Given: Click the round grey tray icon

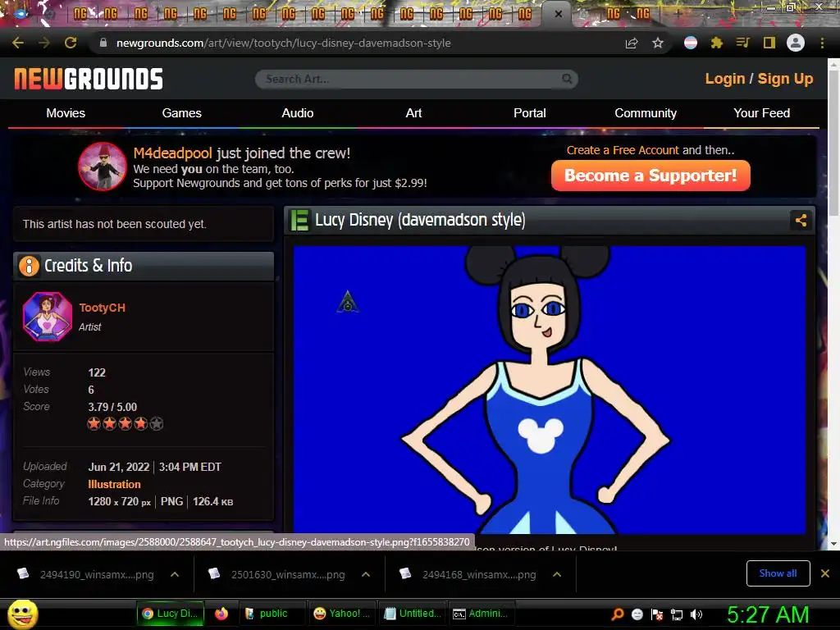Looking at the screenshot, I should coord(637,614).
